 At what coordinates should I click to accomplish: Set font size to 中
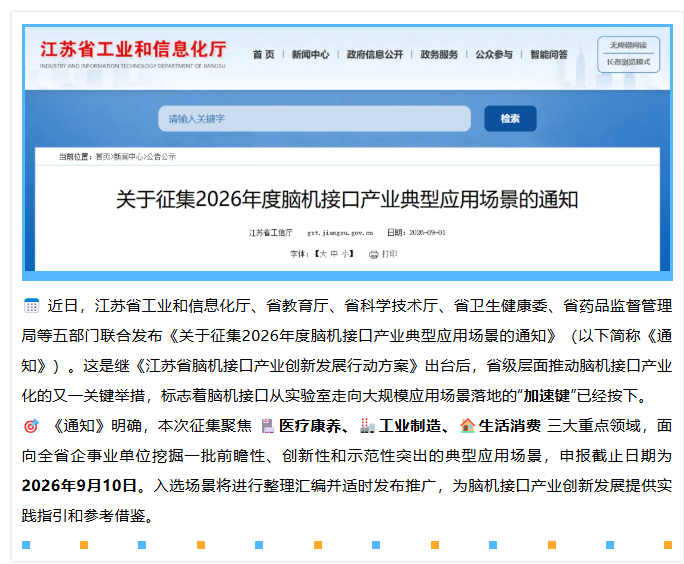334,254
